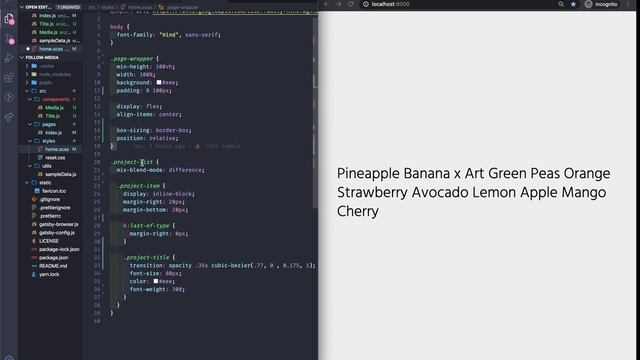Click the back button in browser
640x360 pixels.
click(x=326, y=4)
